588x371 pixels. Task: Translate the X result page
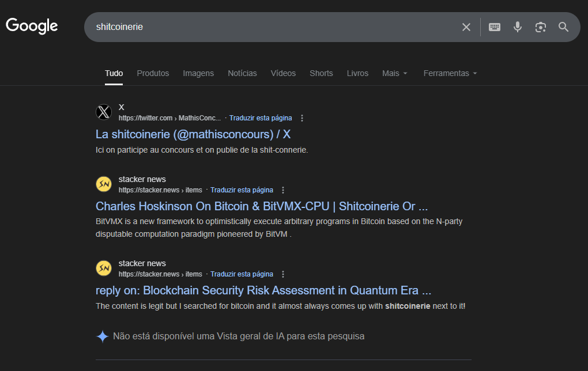tap(261, 118)
